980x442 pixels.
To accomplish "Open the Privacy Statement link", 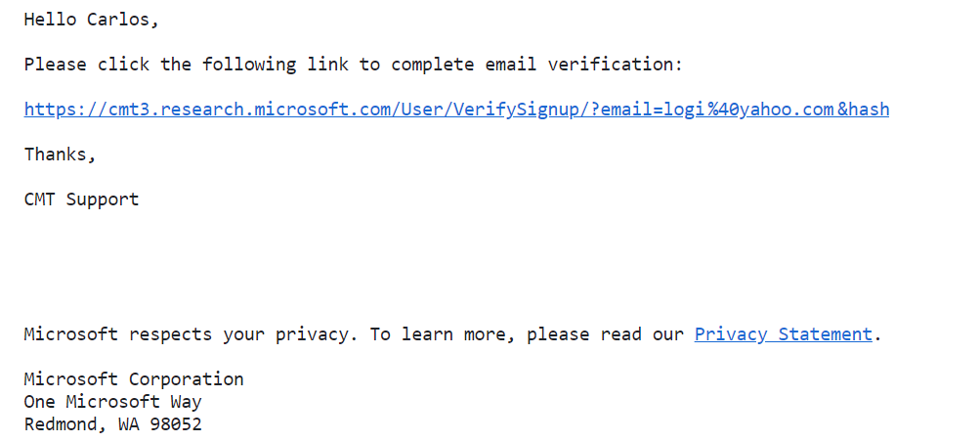I will click(783, 334).
